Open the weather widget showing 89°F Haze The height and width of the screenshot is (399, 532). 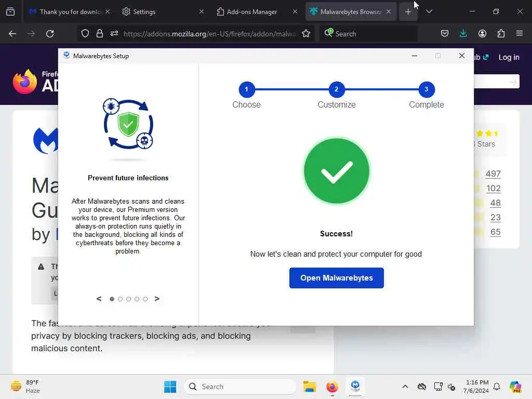coord(26,387)
